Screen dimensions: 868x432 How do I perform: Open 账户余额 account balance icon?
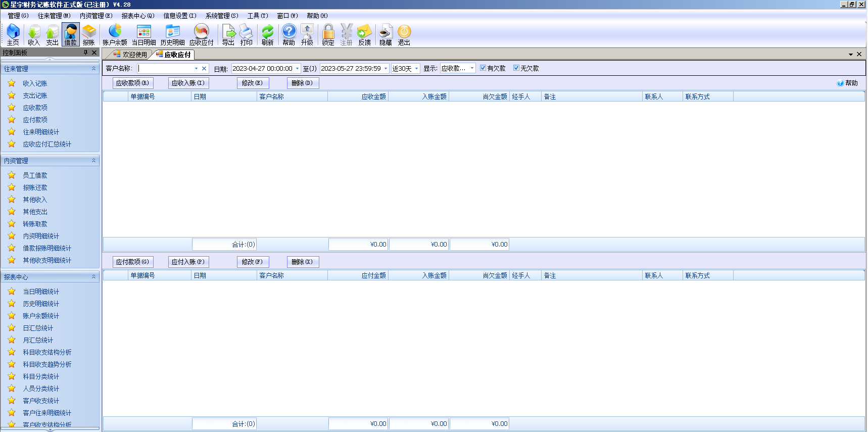tap(115, 35)
